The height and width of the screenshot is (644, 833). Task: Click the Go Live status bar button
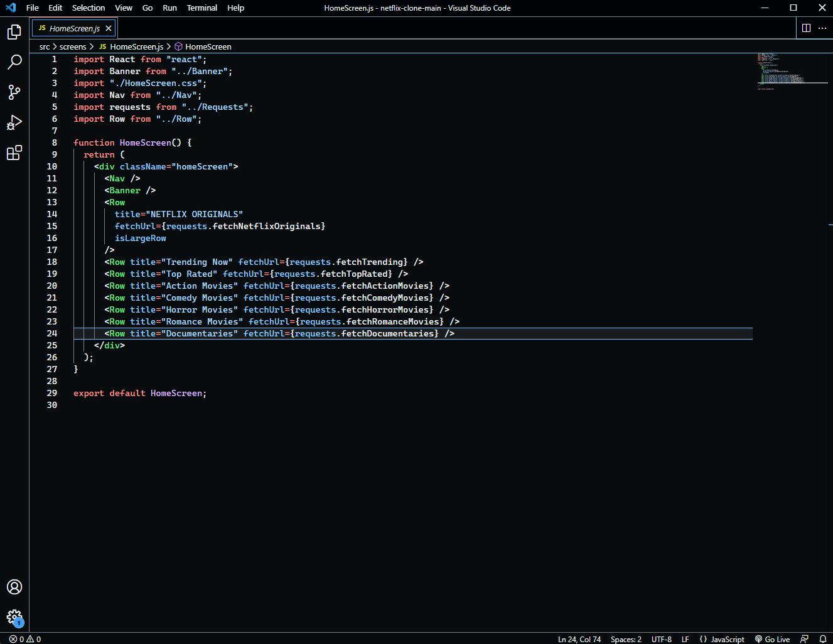[x=772, y=639]
